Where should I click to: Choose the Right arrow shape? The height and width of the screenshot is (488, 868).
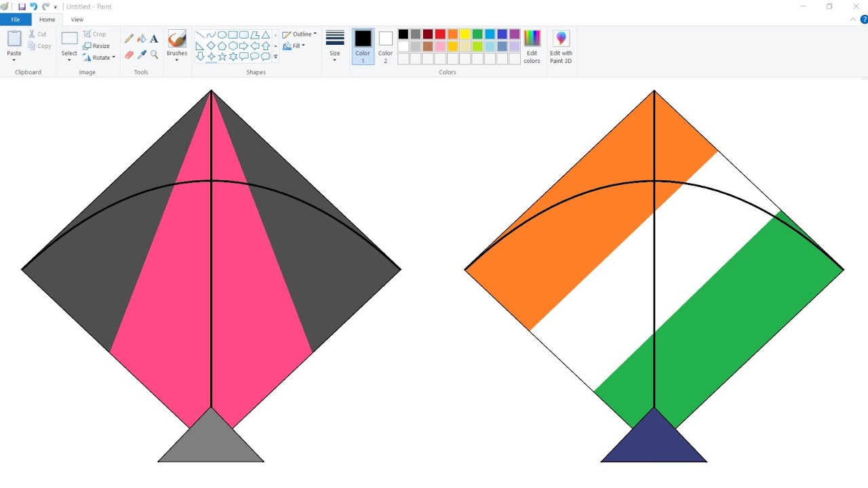(243, 45)
